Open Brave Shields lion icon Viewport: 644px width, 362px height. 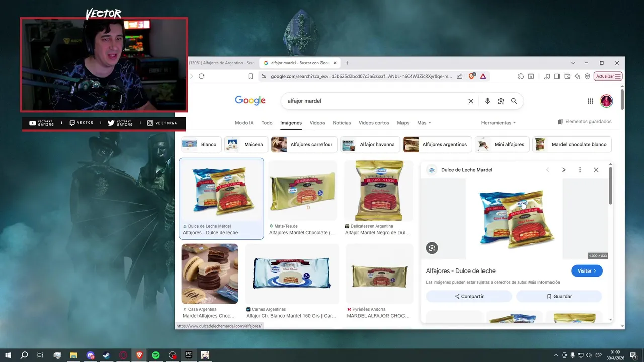click(x=472, y=76)
